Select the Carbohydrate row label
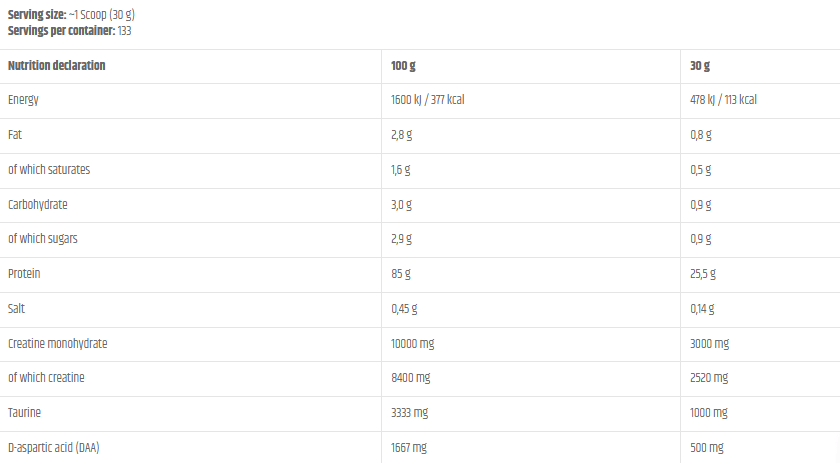The width and height of the screenshot is (840, 463). click(x=38, y=204)
